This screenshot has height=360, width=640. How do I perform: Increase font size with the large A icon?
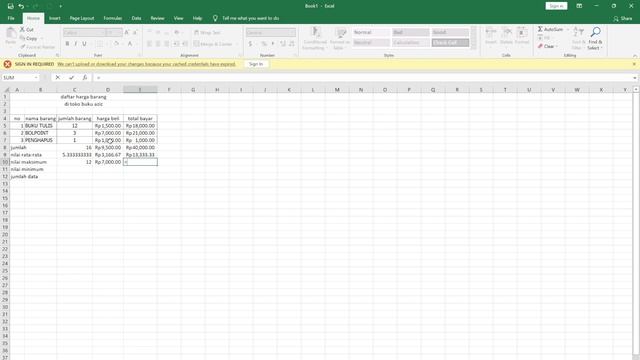(127, 32)
